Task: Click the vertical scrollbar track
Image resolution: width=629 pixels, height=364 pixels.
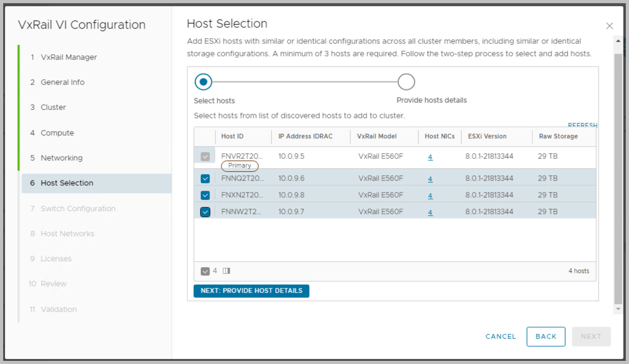Action: [618, 179]
